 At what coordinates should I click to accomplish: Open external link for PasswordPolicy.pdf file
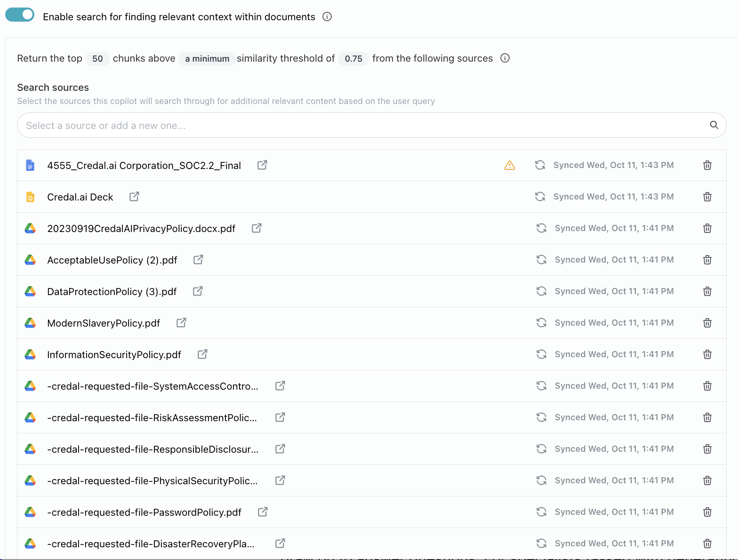click(263, 512)
